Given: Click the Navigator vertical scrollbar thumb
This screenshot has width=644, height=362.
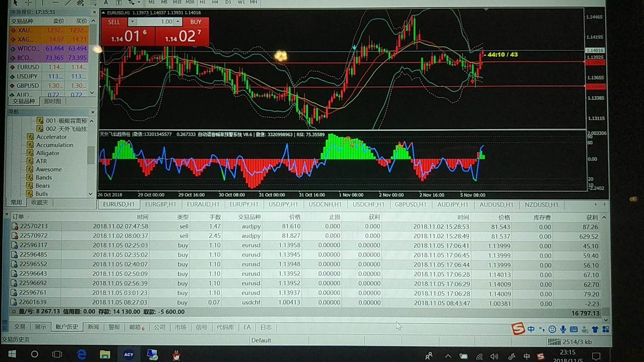Looking at the screenshot, I should point(91,155).
